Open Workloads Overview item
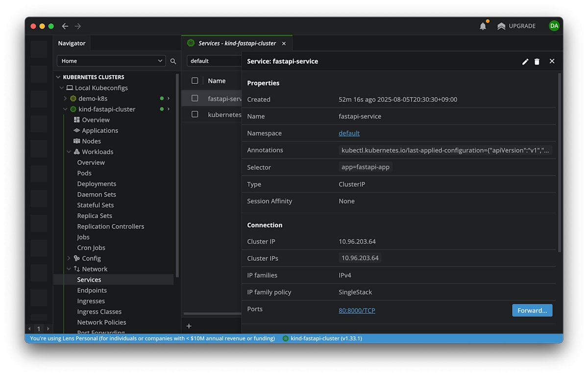 pyautogui.click(x=91, y=162)
